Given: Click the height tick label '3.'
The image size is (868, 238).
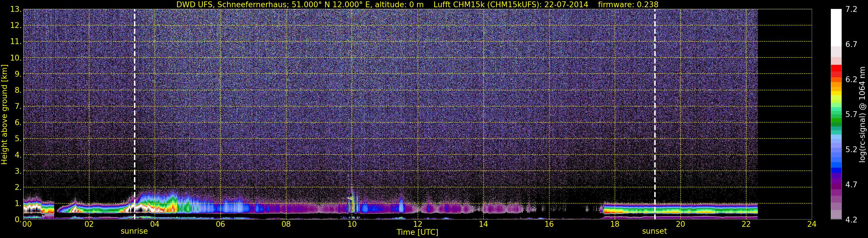Looking at the screenshot, I should [18, 171].
